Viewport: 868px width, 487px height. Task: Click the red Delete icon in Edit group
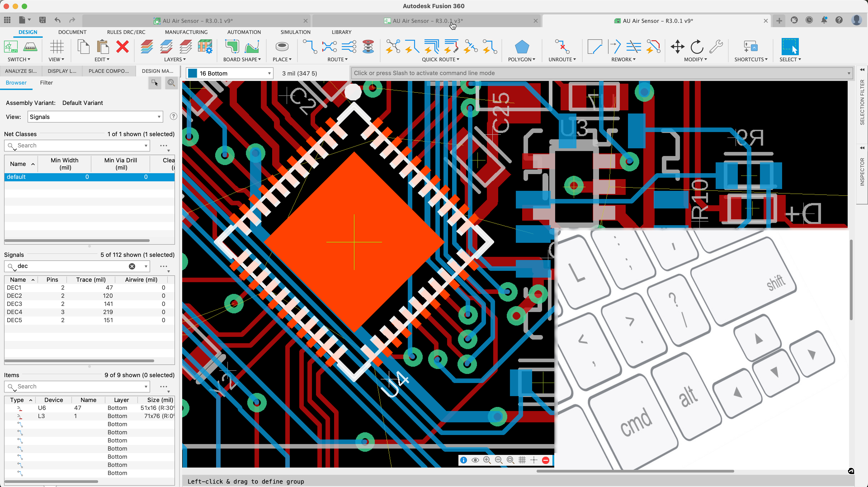coord(122,47)
